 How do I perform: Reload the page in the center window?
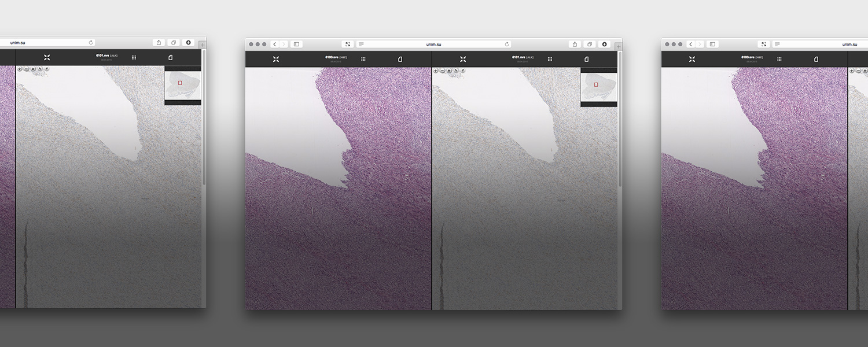(507, 44)
